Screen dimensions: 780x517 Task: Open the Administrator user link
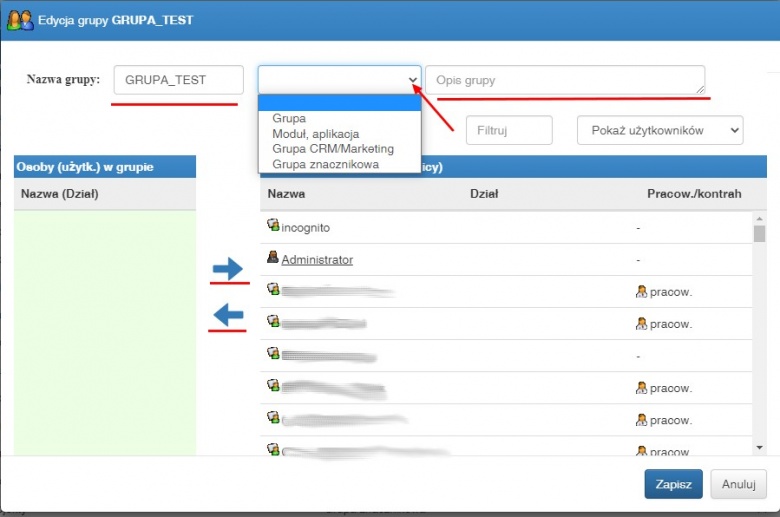[317, 260]
